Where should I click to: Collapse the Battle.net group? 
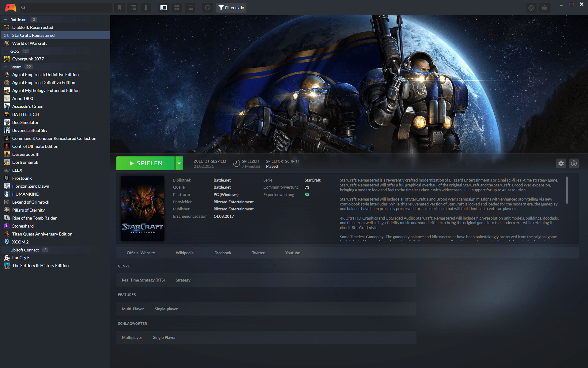(6, 20)
